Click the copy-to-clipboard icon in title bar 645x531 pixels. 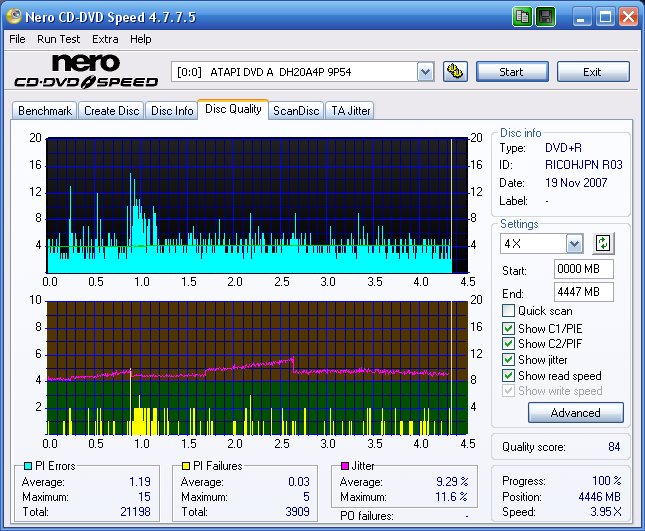tap(523, 17)
